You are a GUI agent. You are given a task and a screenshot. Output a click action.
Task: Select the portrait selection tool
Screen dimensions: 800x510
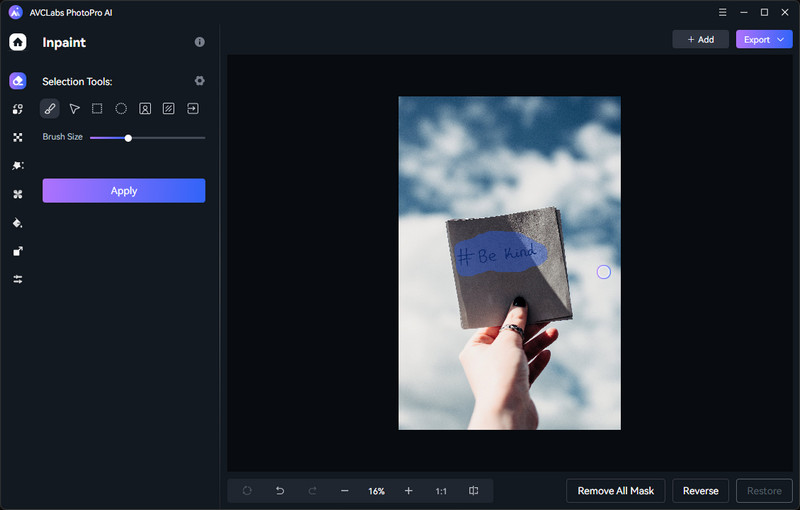click(x=145, y=109)
